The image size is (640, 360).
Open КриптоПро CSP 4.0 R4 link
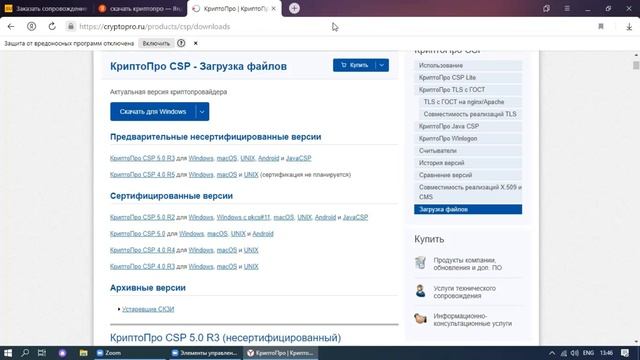point(142,250)
